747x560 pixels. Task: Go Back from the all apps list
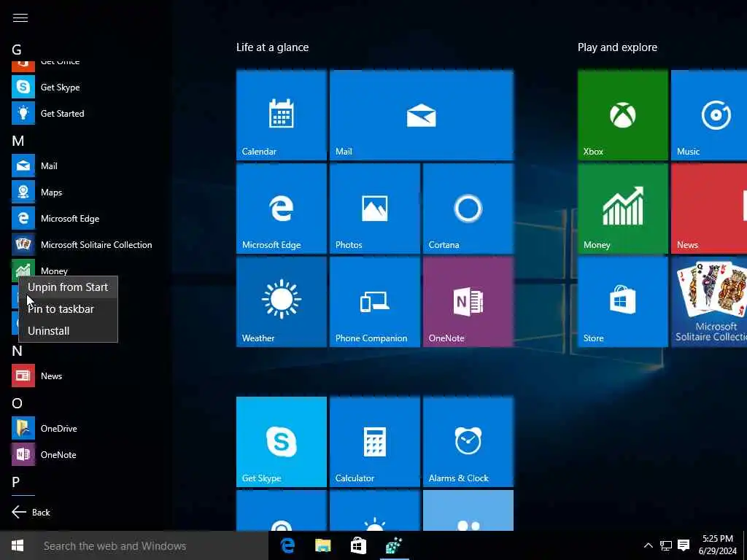tap(31, 513)
